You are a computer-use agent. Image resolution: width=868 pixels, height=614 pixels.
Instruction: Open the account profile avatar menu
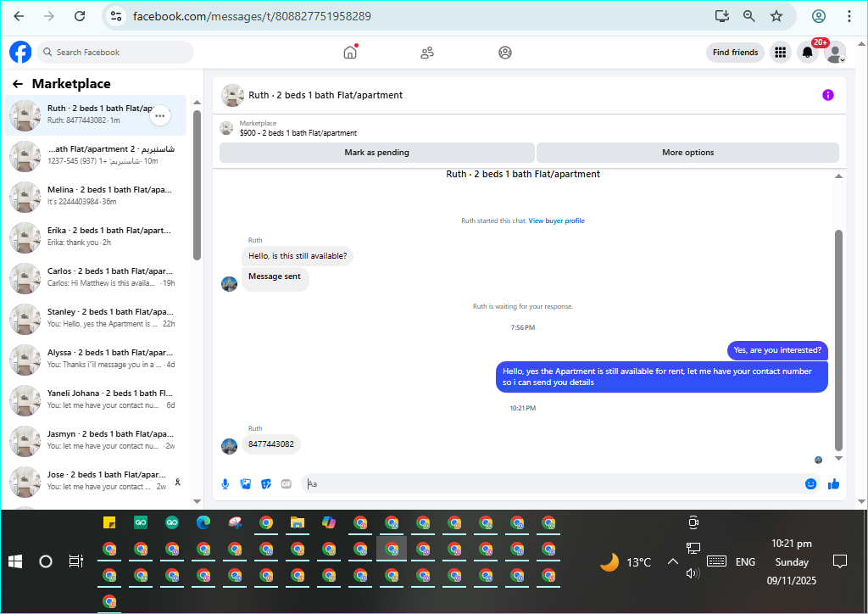tap(834, 53)
